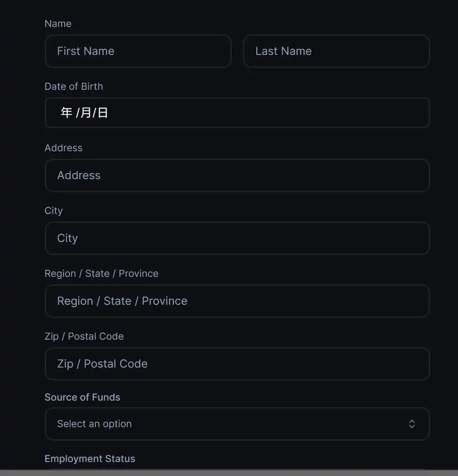Click the 'Name' label above the name fields
The height and width of the screenshot is (476, 458).
pos(58,24)
